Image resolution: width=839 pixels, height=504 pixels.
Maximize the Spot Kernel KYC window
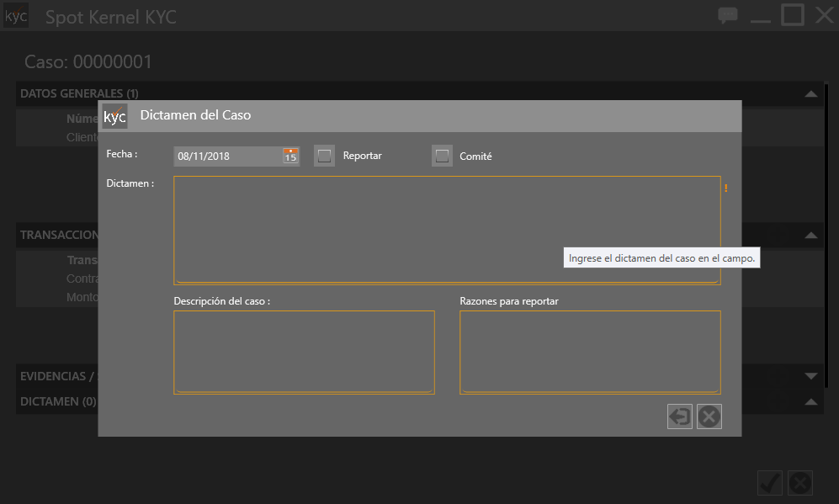pos(792,15)
